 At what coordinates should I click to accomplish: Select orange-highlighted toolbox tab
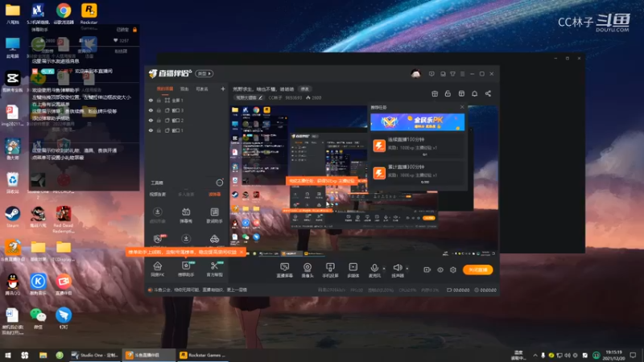(214, 195)
